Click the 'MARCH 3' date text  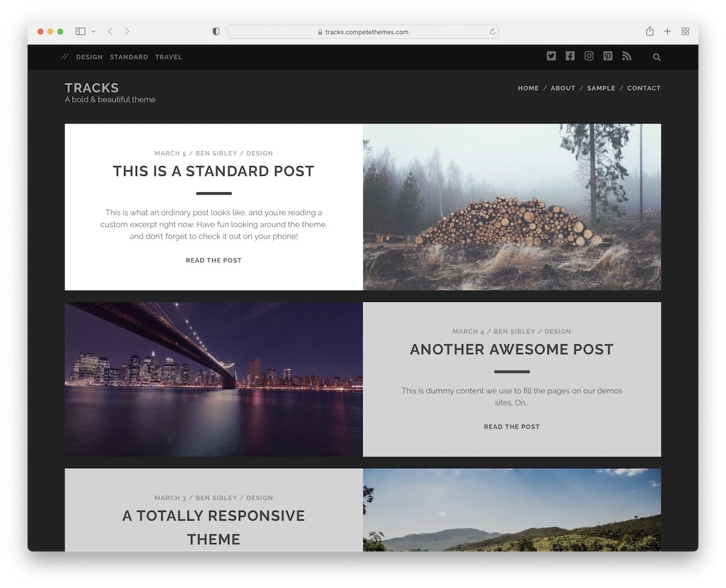click(x=170, y=498)
